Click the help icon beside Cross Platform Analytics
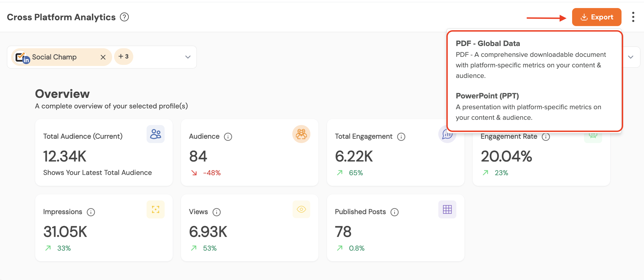The height and width of the screenshot is (280, 644). click(x=124, y=17)
